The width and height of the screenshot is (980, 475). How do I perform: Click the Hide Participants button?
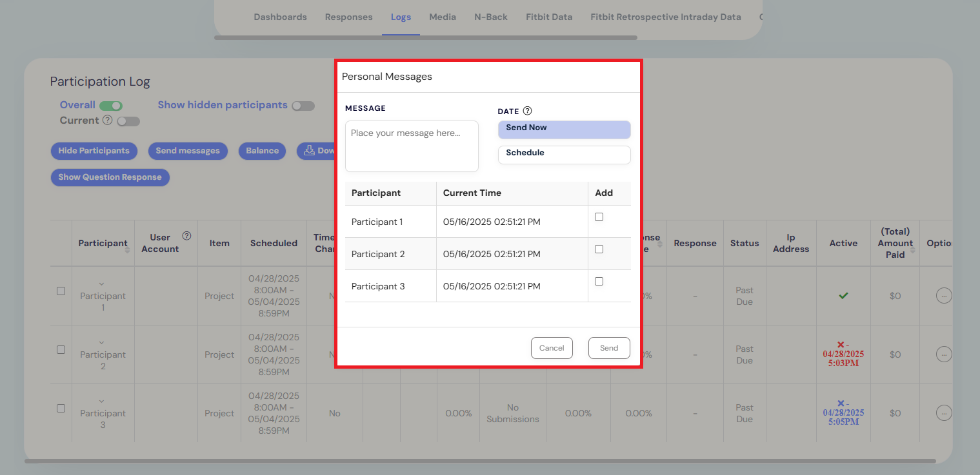point(94,151)
